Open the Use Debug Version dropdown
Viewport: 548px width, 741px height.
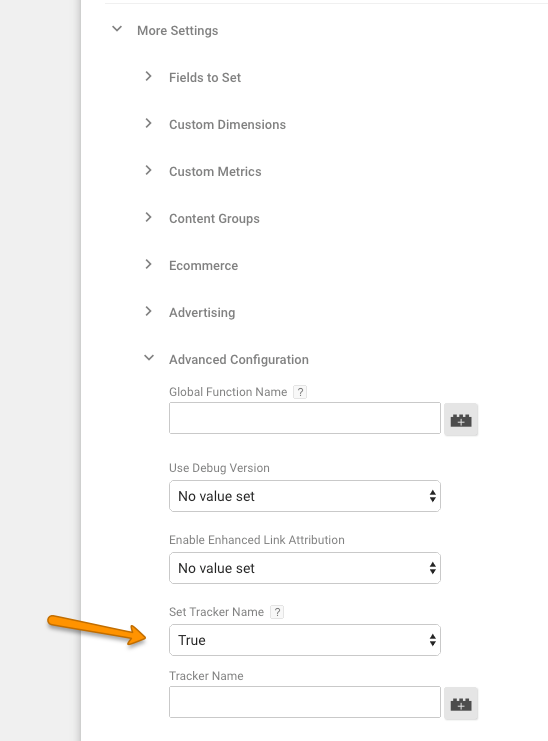pyautogui.click(x=305, y=496)
